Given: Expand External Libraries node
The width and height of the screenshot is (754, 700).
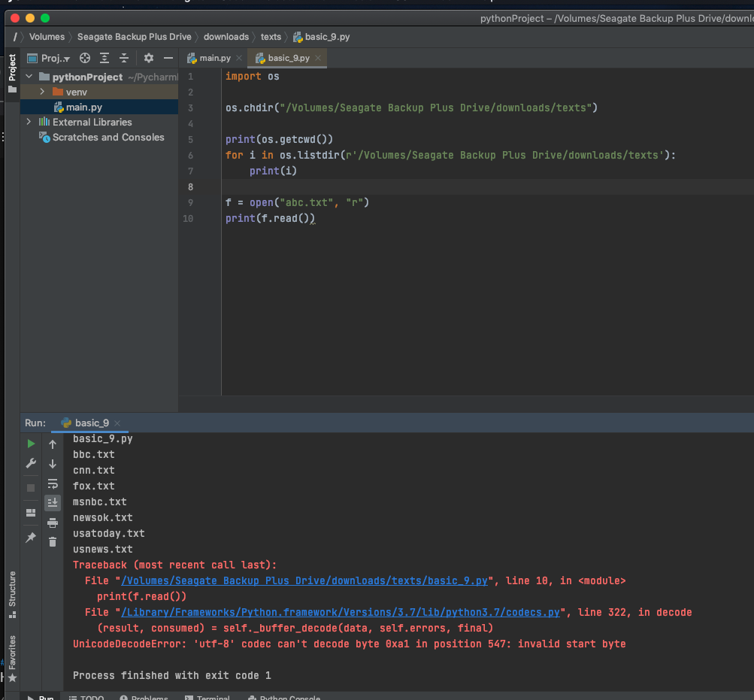Looking at the screenshot, I should pyautogui.click(x=29, y=122).
